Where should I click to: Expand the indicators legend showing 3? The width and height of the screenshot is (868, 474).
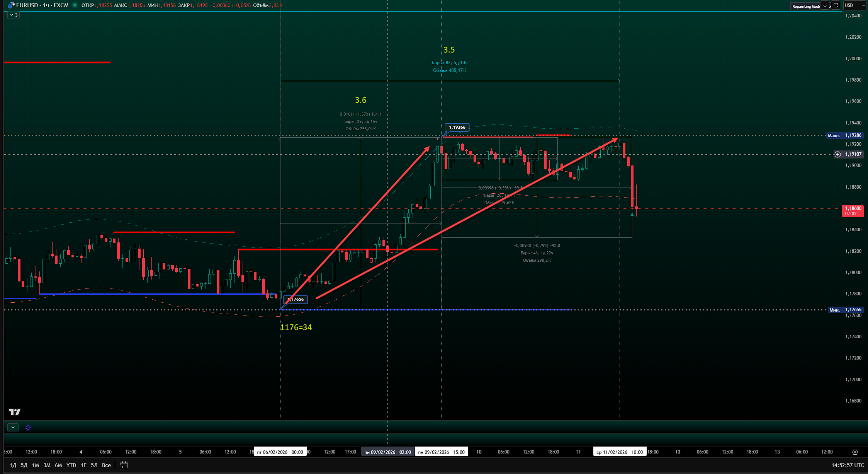[14, 15]
